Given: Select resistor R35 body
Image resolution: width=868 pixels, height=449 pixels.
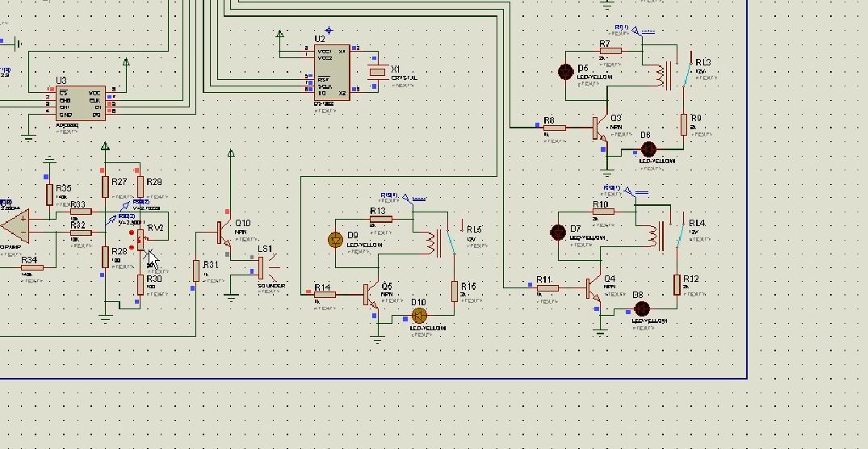Looking at the screenshot, I should [x=49, y=195].
